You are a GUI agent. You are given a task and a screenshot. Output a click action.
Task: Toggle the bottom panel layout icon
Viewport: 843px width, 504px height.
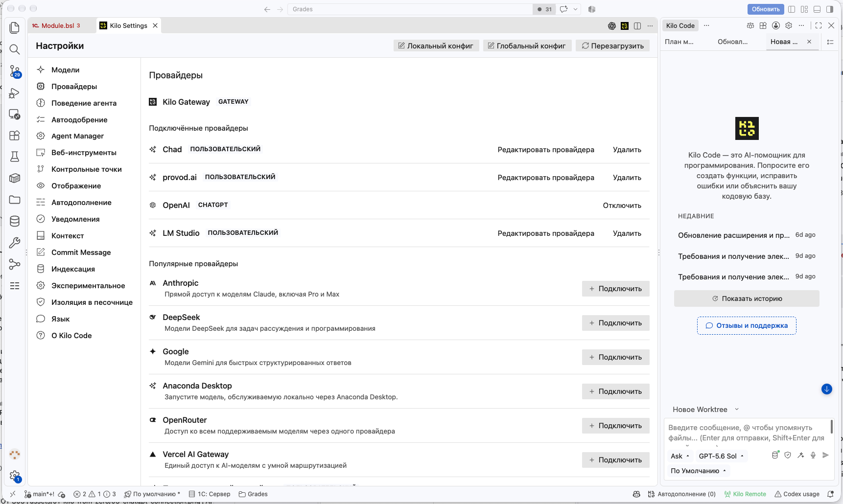(817, 9)
